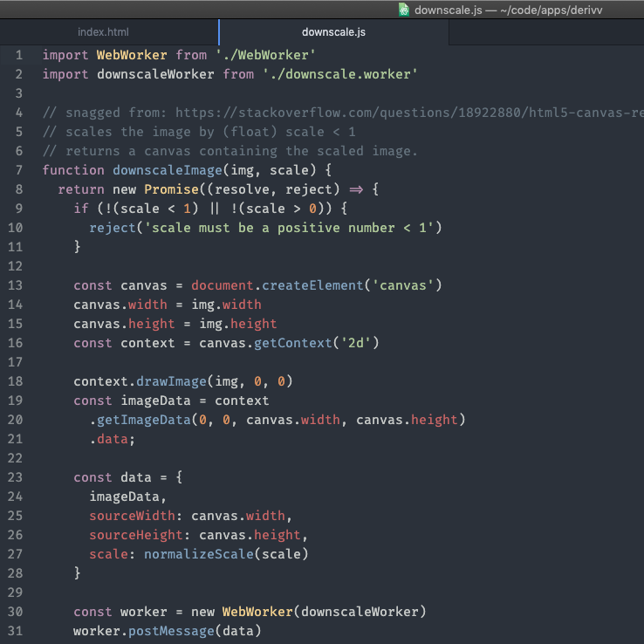Click the 'const data = {' declaration on line 23
This screenshot has height=644, width=644.
click(x=127, y=477)
